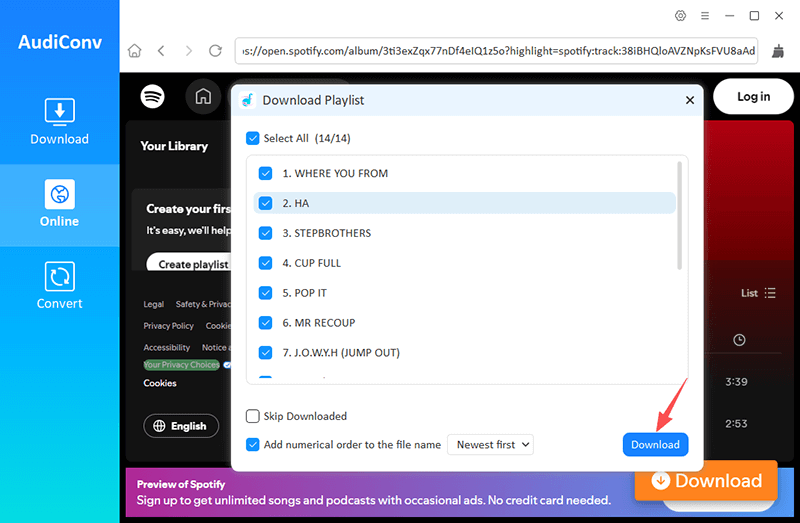Click the '3:39' track duration
Screen dimensions: 800x523
(736, 382)
